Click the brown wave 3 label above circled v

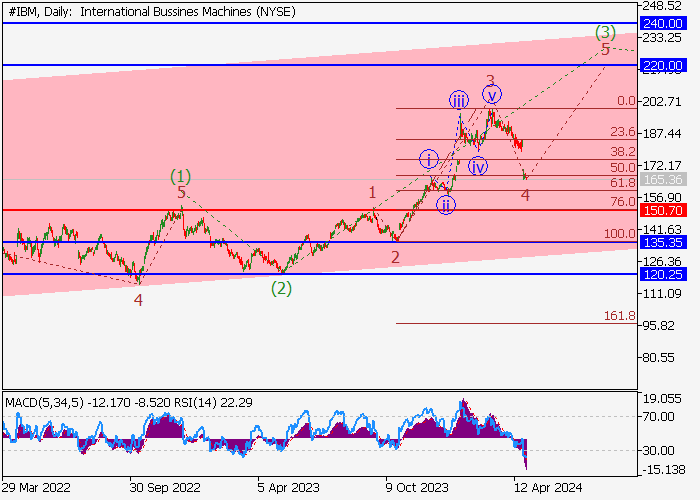tap(490, 81)
